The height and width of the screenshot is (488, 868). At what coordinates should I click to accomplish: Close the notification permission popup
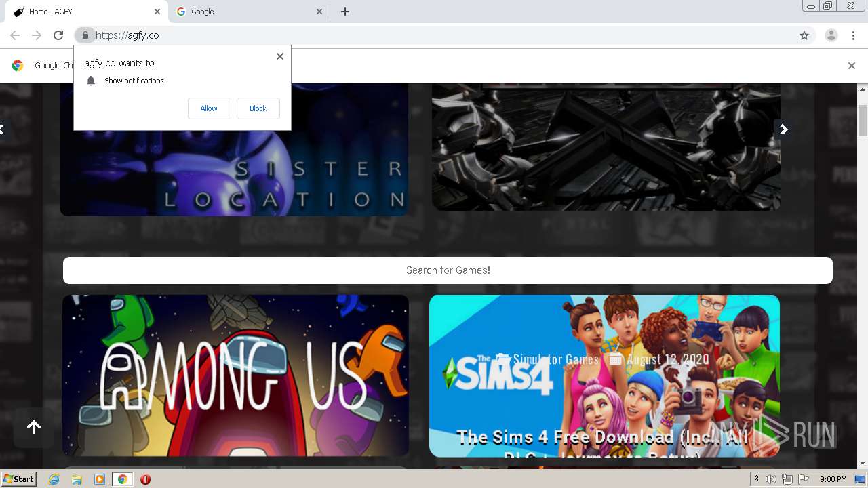pos(280,56)
